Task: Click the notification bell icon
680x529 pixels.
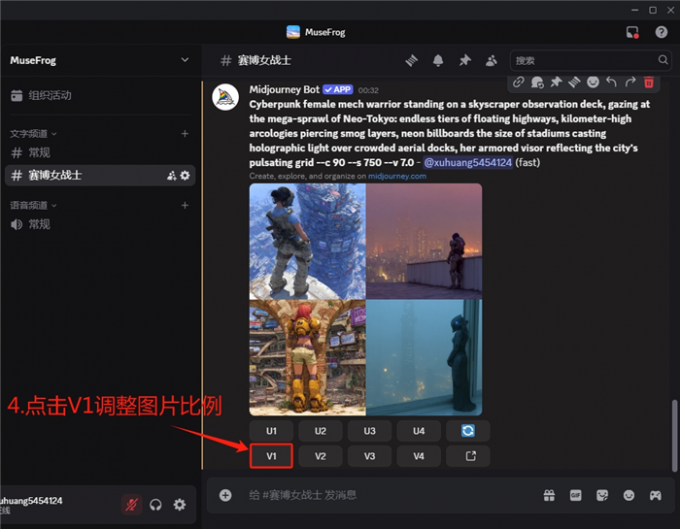Action: pyautogui.click(x=438, y=60)
